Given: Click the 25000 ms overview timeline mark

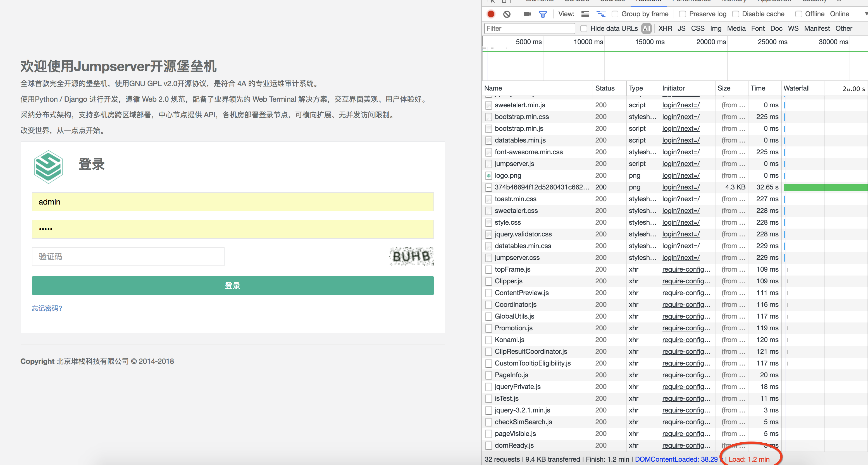Looking at the screenshot, I should point(772,42).
